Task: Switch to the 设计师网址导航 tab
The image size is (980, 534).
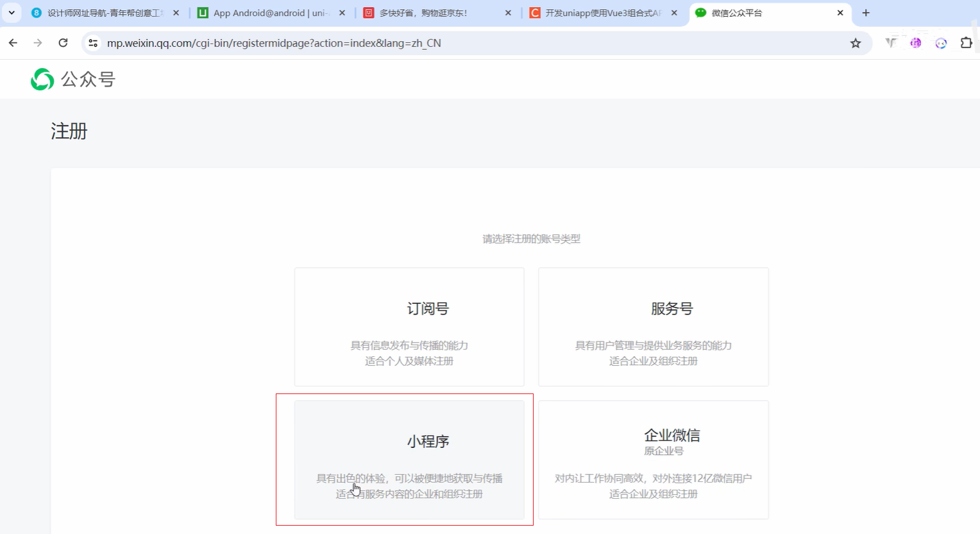Action: tap(106, 13)
